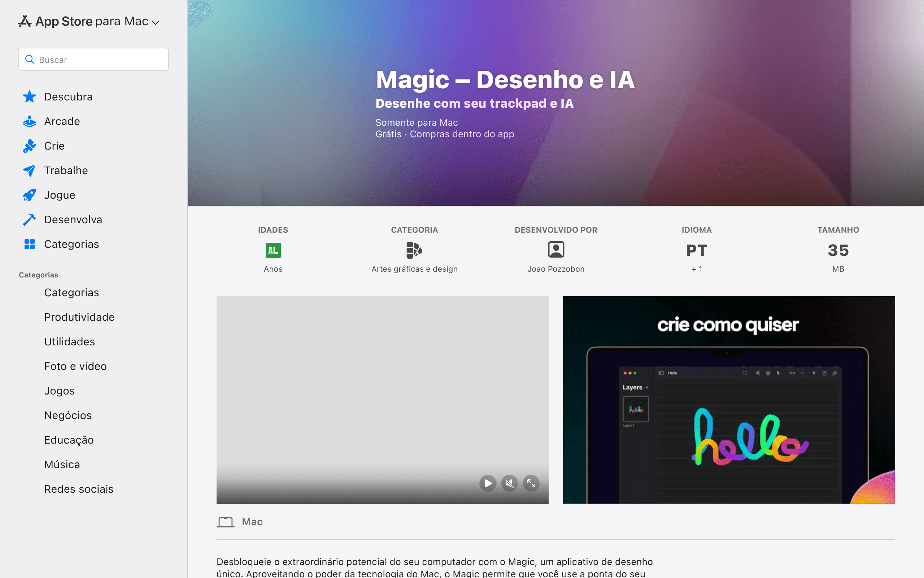Click the magnifying glass search icon

click(29, 59)
